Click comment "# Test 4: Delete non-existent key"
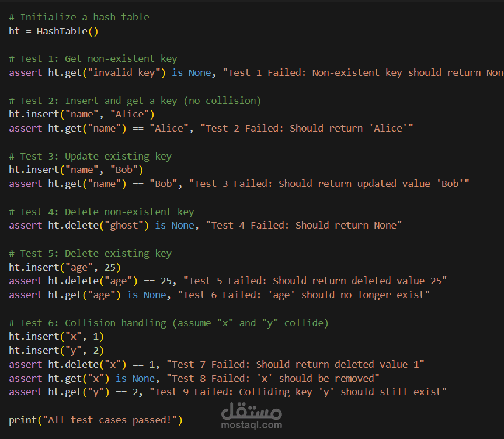 (x=102, y=212)
